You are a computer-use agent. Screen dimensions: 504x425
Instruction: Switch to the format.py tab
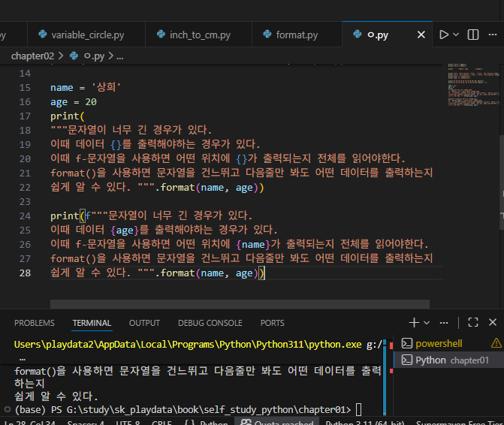tap(297, 35)
